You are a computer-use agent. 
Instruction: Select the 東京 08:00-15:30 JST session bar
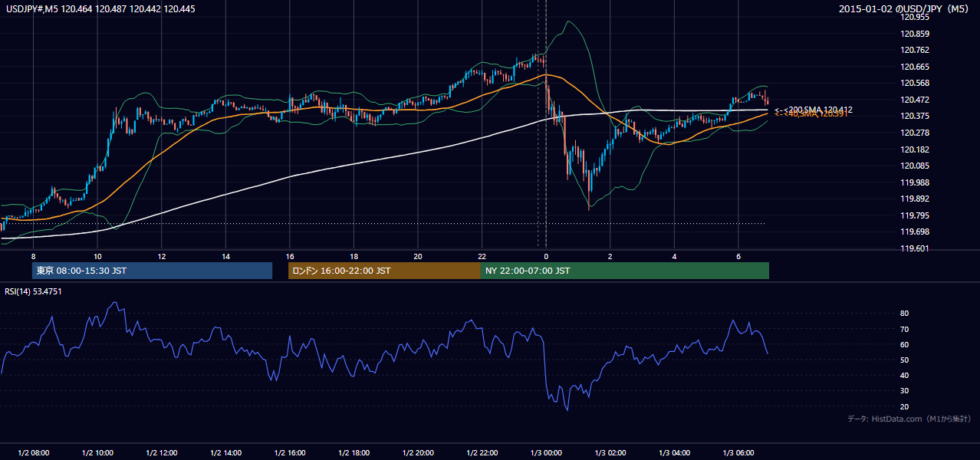tap(152, 271)
